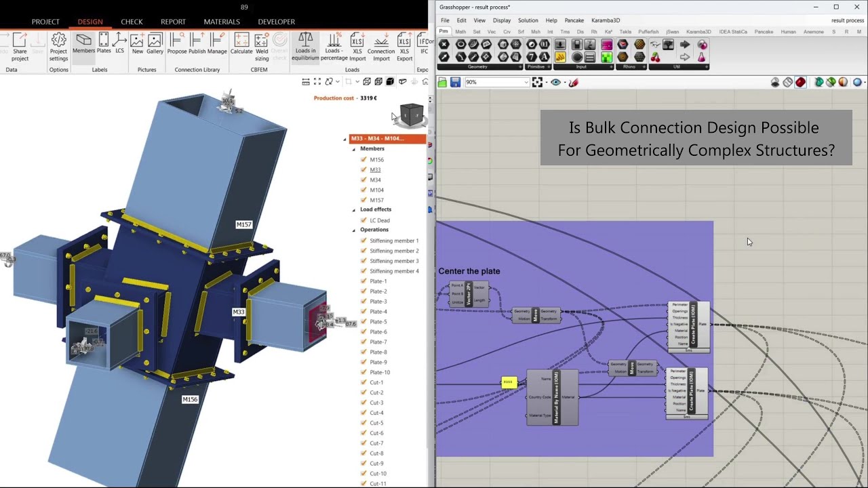
Task: Click the XLS Import icon
Action: (357, 46)
